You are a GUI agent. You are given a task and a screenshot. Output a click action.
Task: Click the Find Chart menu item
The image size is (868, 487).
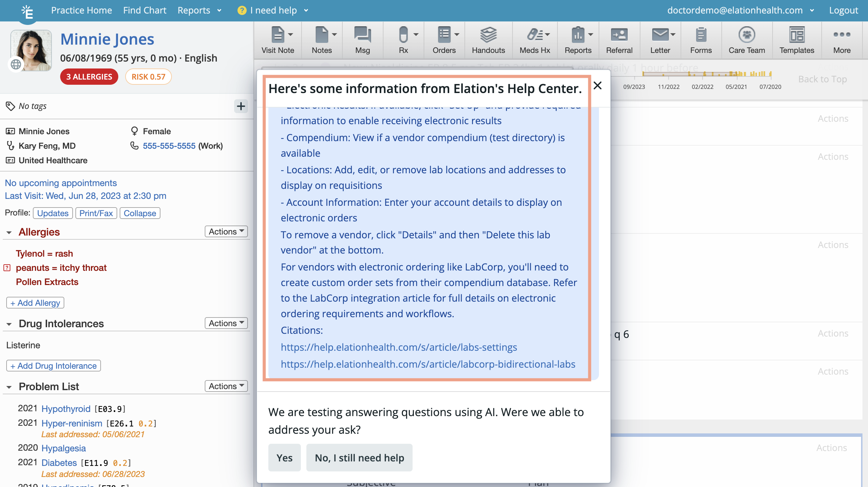145,10
